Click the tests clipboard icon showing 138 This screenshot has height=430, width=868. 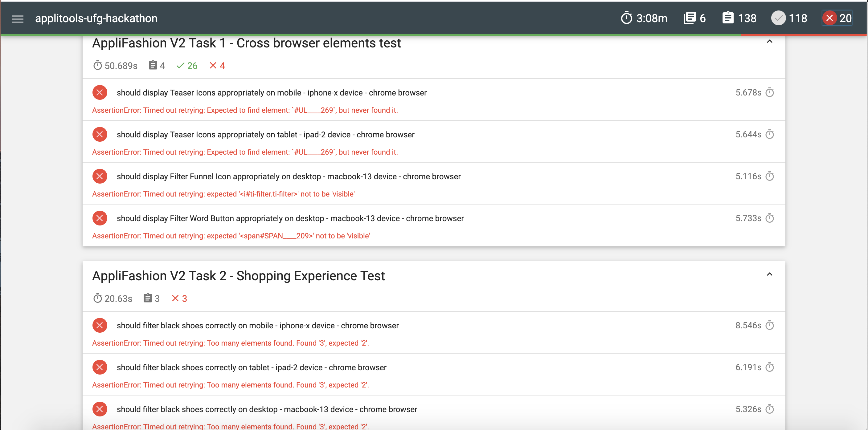(728, 18)
